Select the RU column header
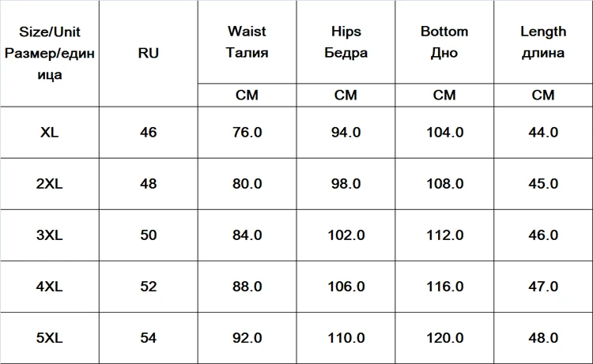Screen dimensions: 593x364 [x=148, y=54]
